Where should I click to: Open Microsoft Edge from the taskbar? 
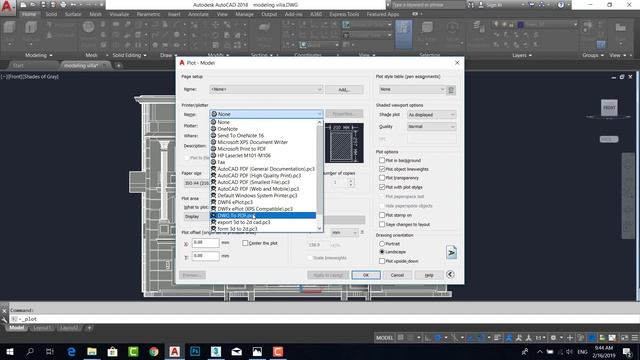tap(71, 351)
